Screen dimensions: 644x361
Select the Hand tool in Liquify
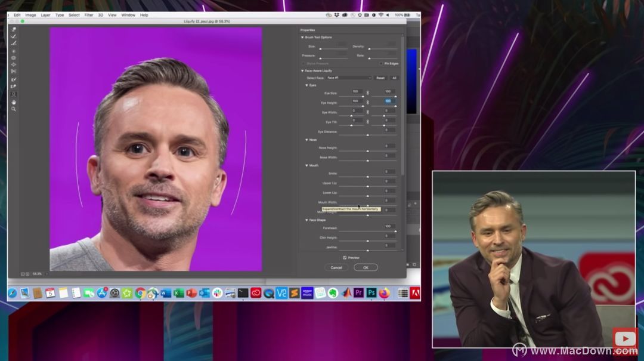[x=14, y=102]
